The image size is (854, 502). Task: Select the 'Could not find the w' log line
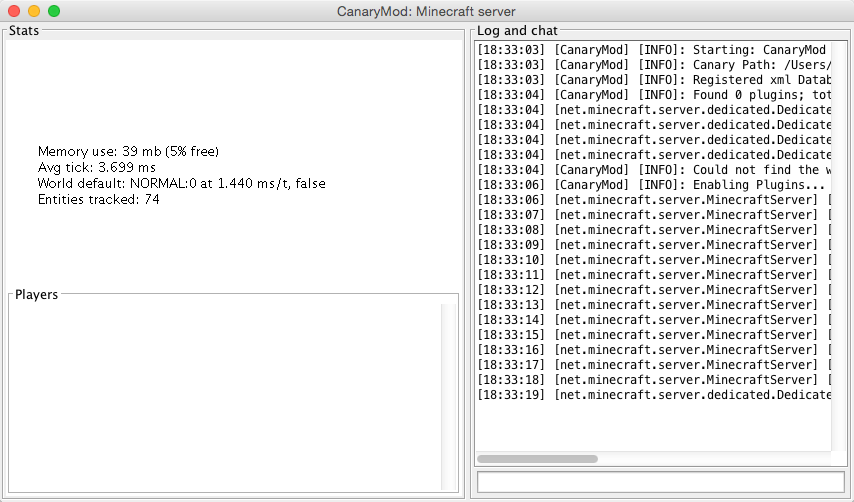[x=654, y=170]
